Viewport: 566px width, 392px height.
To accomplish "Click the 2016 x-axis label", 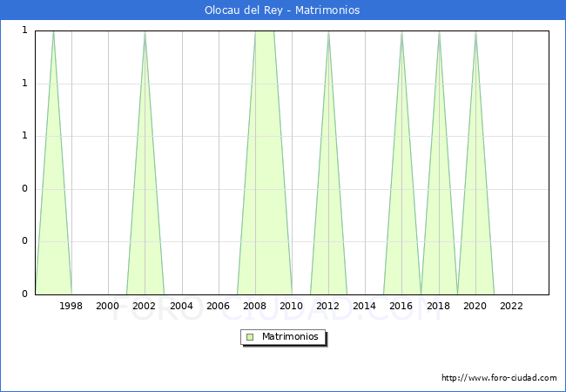I will point(401,306).
